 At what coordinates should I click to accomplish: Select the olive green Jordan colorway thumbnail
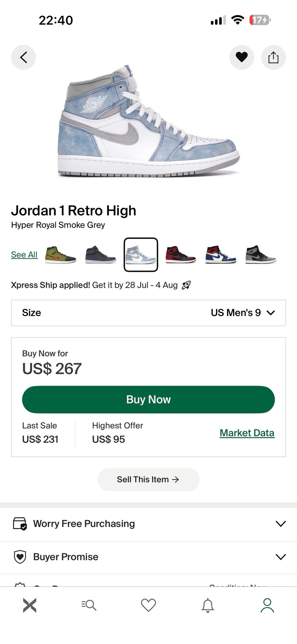pos(61,255)
